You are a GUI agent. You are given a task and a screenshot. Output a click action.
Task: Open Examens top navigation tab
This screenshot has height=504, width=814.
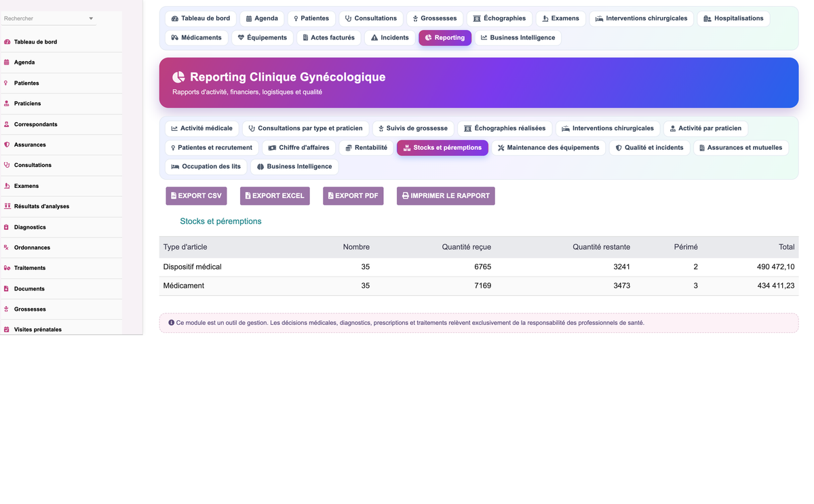pos(560,19)
